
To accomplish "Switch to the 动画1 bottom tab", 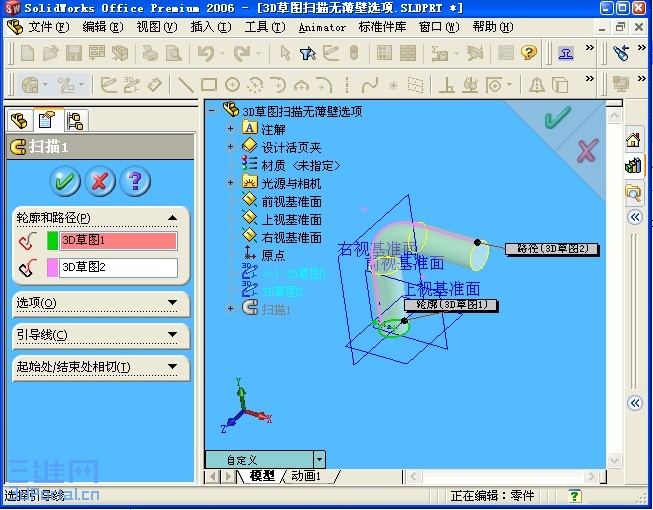I will tap(307, 476).
